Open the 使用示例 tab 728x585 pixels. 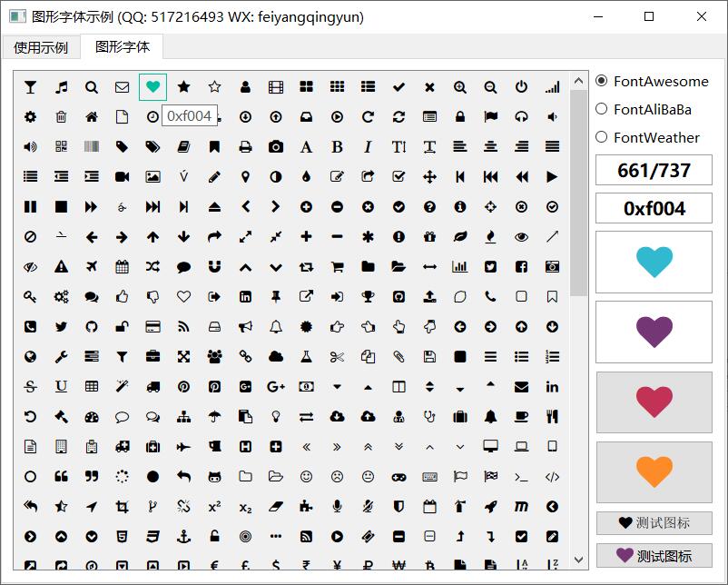point(41,47)
